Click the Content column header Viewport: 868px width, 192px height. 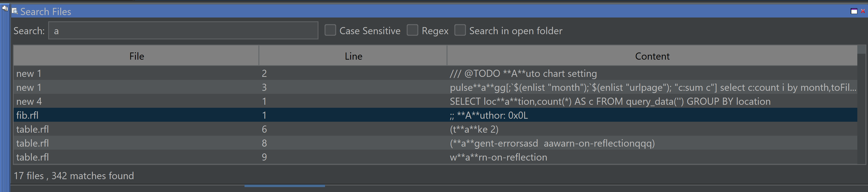click(652, 56)
